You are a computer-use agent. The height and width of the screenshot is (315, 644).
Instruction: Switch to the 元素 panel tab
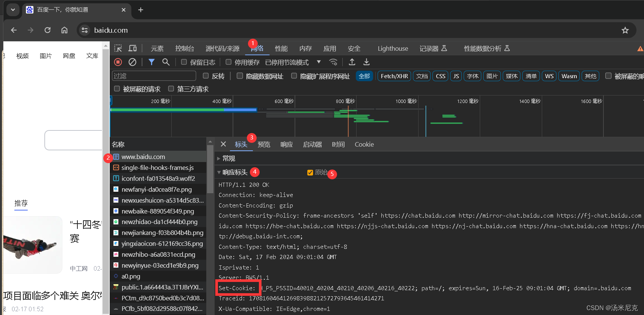(157, 48)
